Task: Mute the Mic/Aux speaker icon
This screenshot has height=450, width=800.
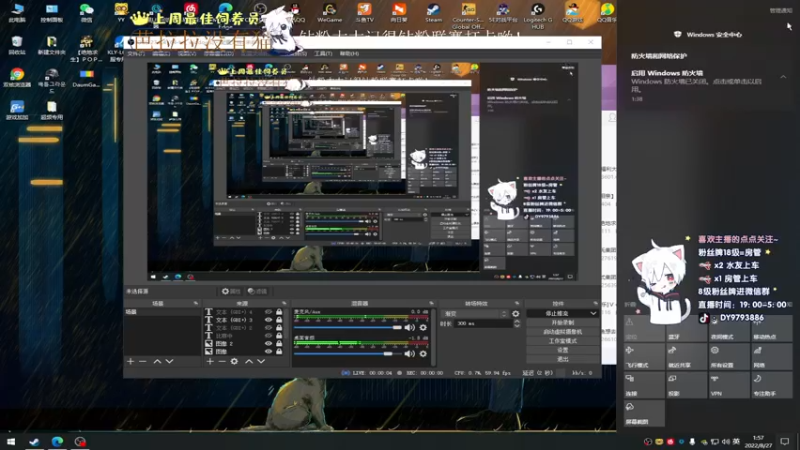Action: click(410, 328)
